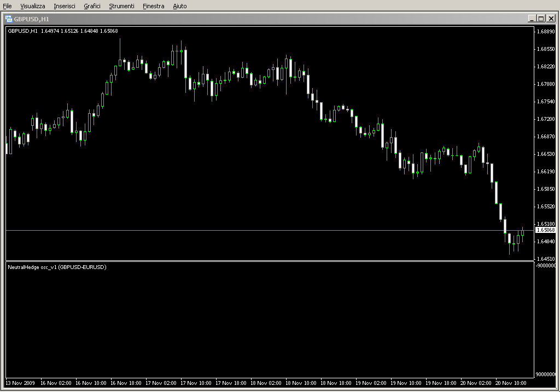Click the GBPUSD,H1 window title text

point(31,19)
